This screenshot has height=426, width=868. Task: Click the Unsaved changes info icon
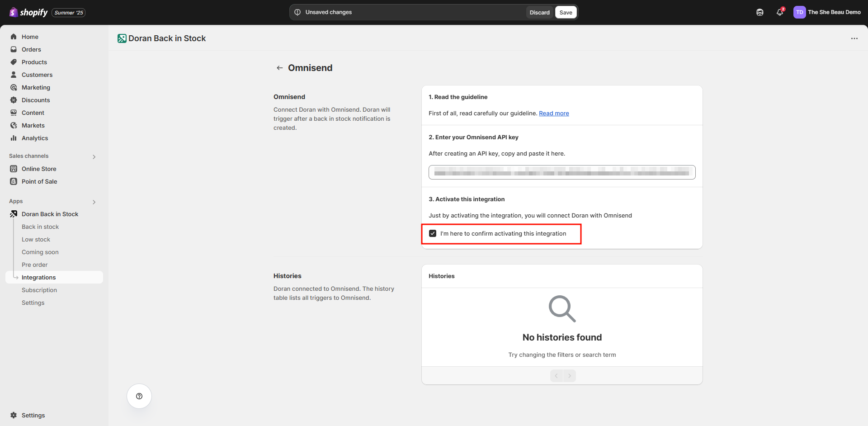tap(297, 12)
